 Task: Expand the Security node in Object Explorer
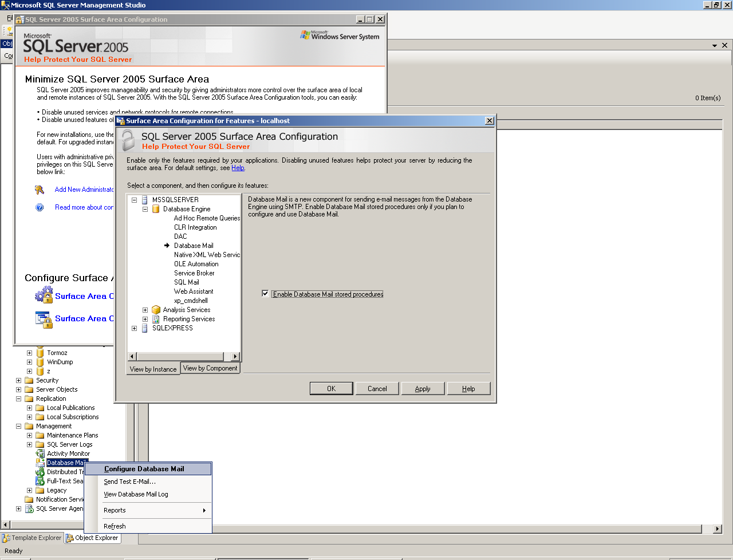click(x=18, y=380)
